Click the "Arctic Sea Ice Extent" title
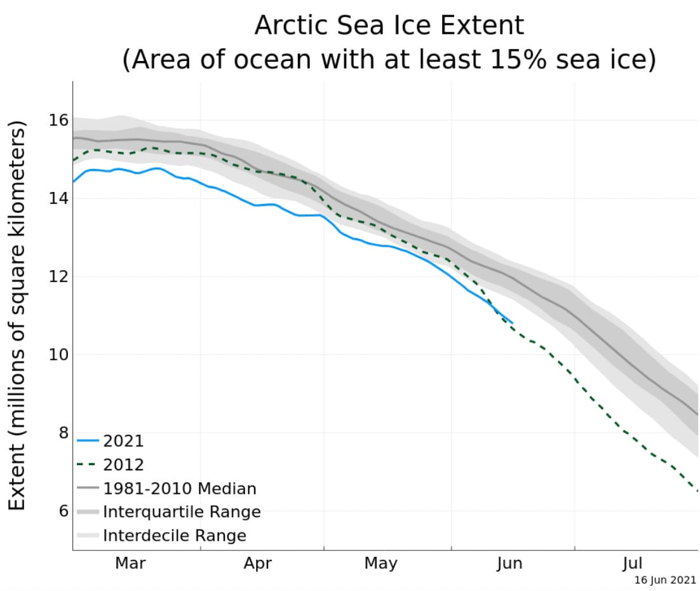 click(x=389, y=25)
